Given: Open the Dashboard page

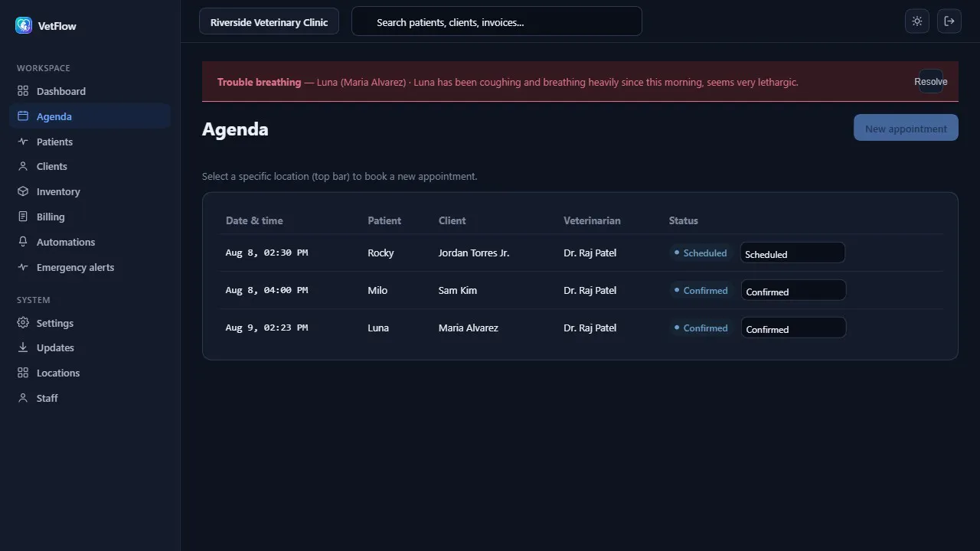Looking at the screenshot, I should [x=90, y=91].
